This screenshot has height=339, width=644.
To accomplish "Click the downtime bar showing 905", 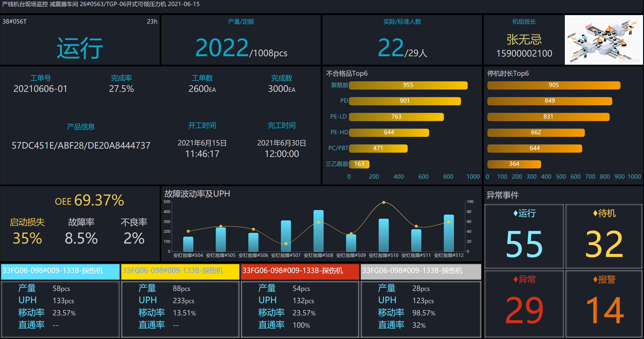I will pos(554,85).
